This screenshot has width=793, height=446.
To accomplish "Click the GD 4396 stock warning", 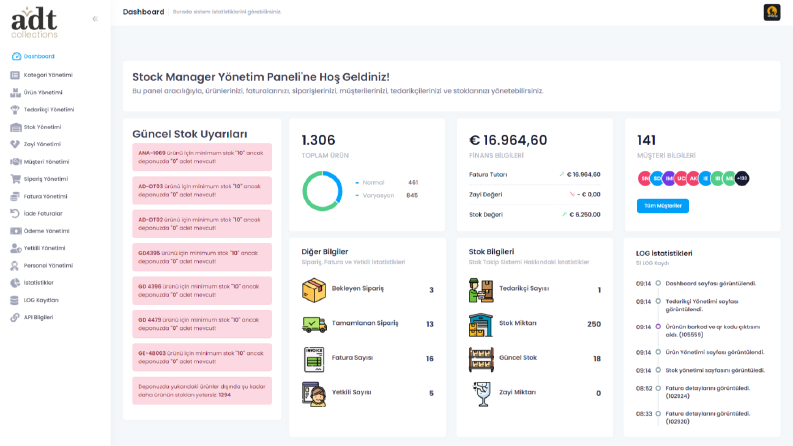I will (202, 291).
